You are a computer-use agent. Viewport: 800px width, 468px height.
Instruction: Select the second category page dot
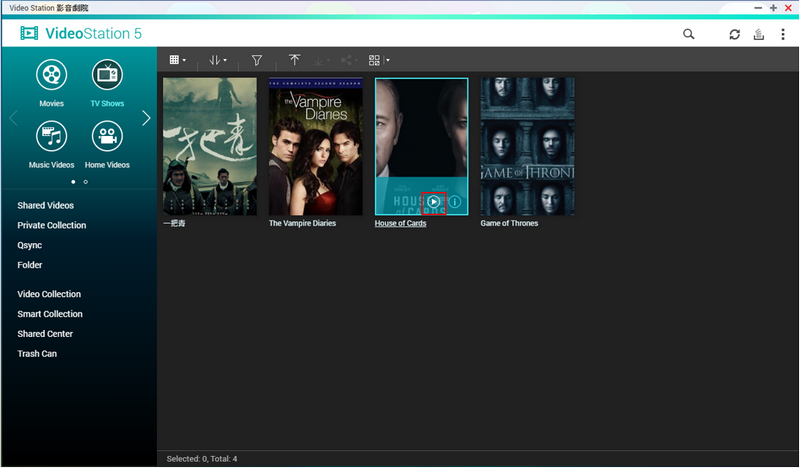coord(86,182)
